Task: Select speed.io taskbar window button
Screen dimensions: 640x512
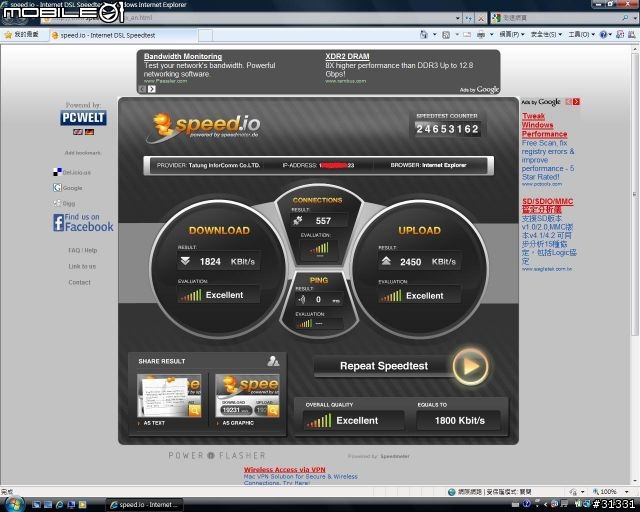Action: tap(145, 505)
